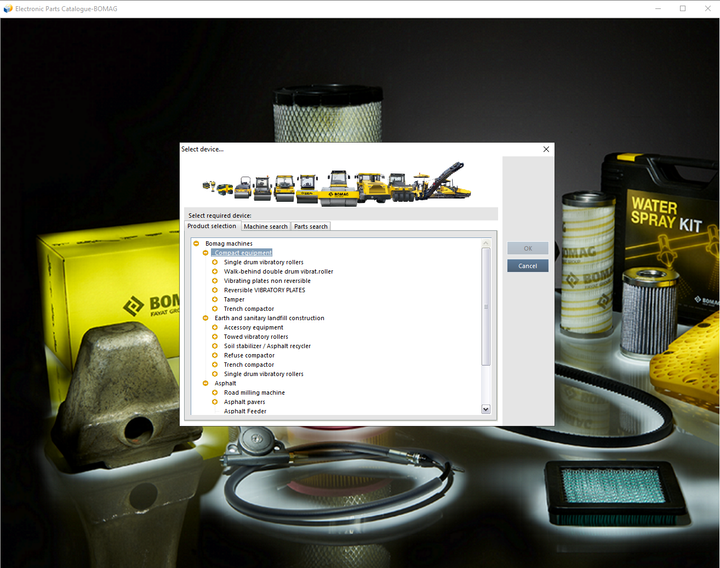Select the Asphalt category row
The height and width of the screenshot is (568, 720).
coord(225,383)
